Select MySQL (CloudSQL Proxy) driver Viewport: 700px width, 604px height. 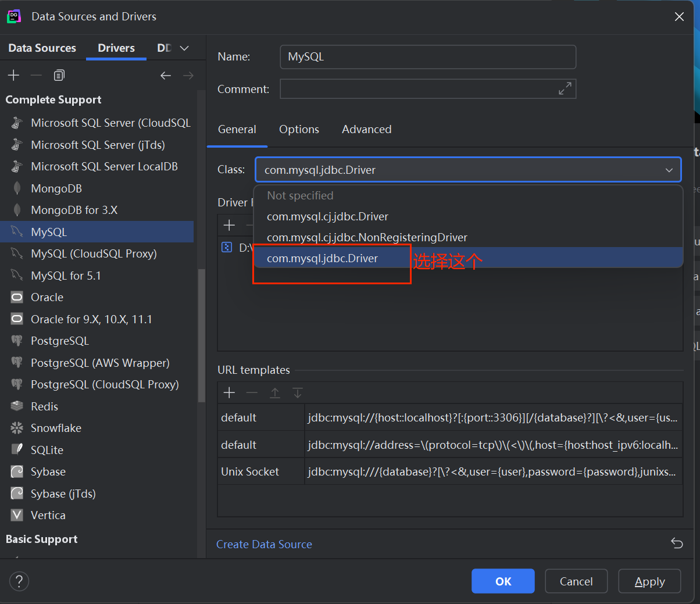click(x=97, y=253)
